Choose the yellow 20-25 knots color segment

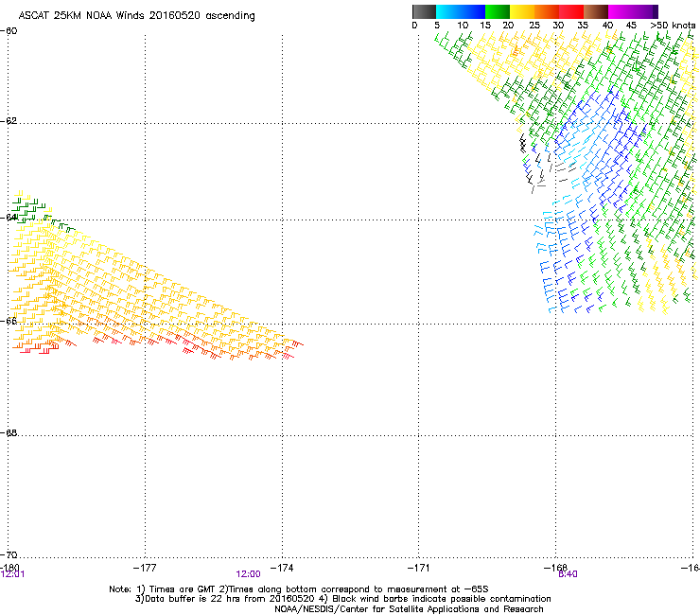pos(522,11)
